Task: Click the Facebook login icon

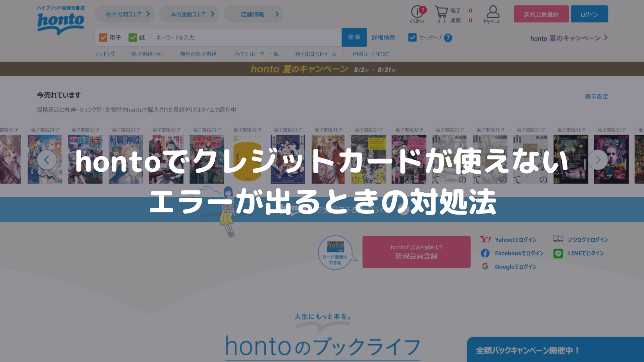Action: (485, 253)
